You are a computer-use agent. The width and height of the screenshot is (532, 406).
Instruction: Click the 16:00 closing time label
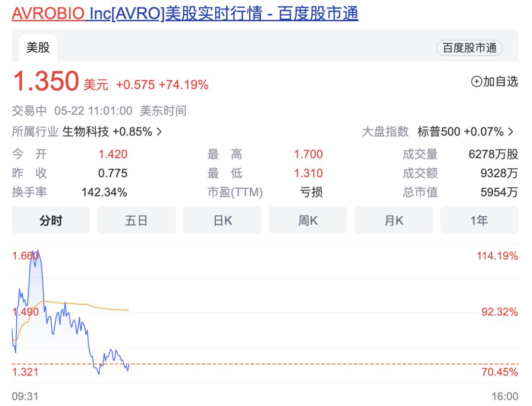pyautogui.click(x=505, y=396)
